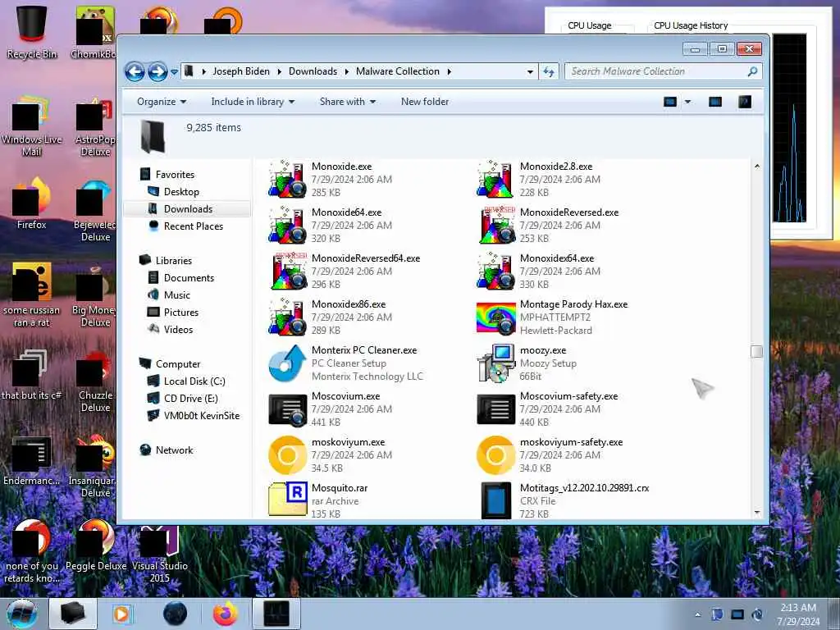
Task: Select the Monterix PC Cleaner.exe icon
Action: [287, 363]
